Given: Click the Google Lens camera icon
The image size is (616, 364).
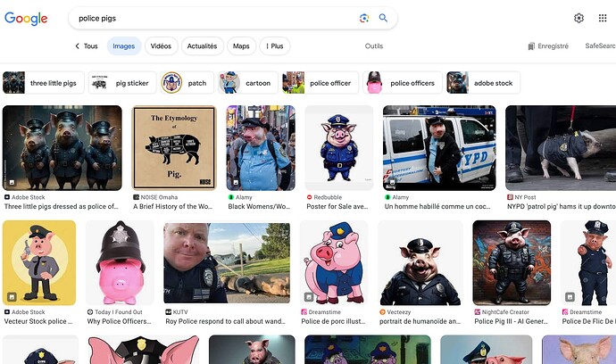Looking at the screenshot, I should (x=363, y=18).
